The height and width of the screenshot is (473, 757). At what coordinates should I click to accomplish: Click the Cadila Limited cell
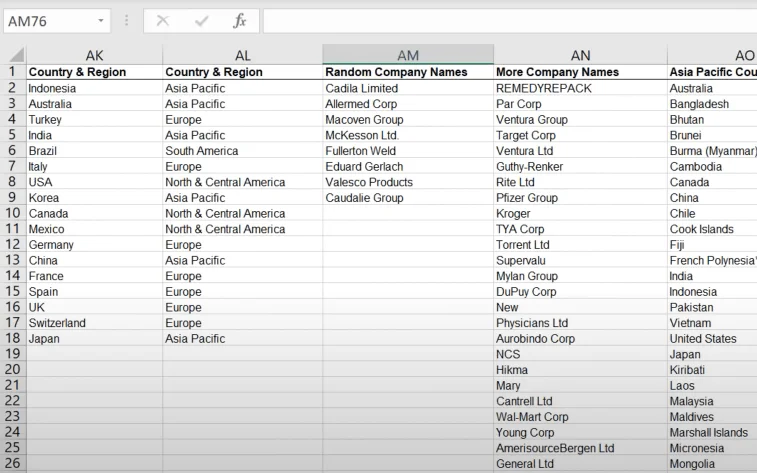click(408, 88)
